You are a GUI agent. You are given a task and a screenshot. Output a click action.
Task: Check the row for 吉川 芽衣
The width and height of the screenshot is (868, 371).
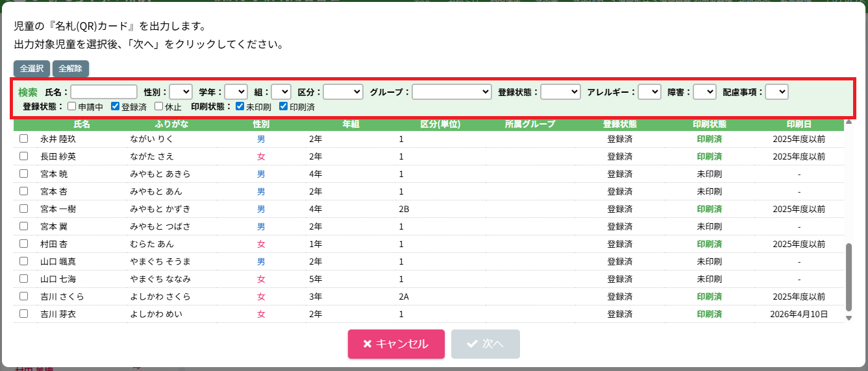(24, 314)
